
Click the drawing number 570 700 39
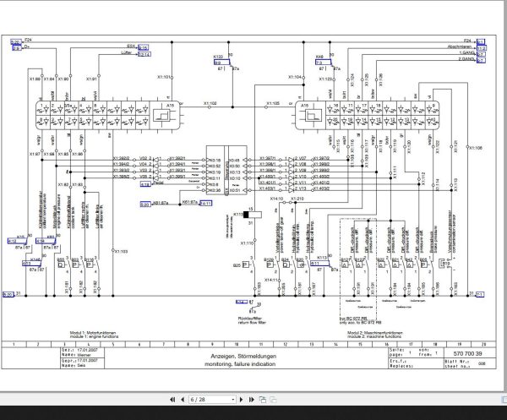467,354
